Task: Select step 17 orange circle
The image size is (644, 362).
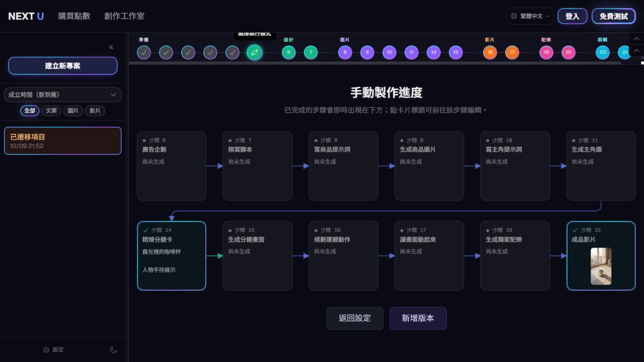Action: [512, 52]
